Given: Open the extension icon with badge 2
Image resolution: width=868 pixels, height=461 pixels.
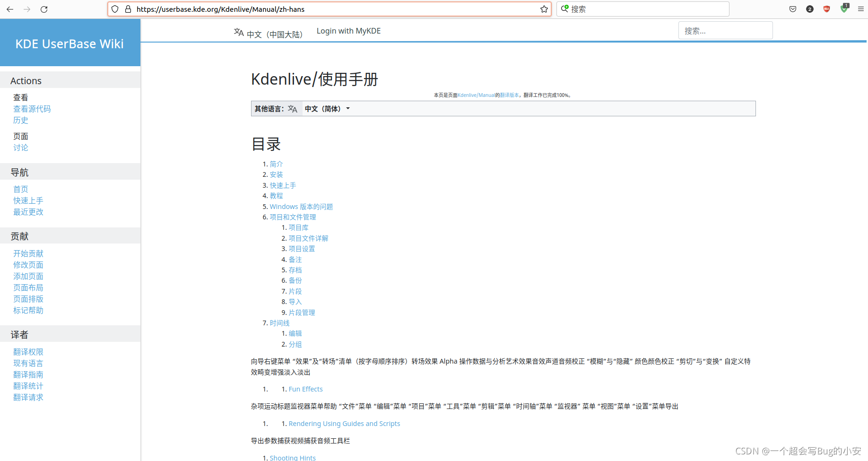Looking at the screenshot, I should [x=810, y=9].
